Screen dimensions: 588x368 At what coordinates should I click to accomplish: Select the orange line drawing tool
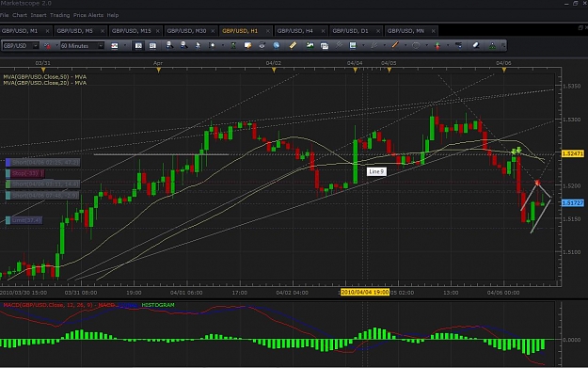pos(395,45)
